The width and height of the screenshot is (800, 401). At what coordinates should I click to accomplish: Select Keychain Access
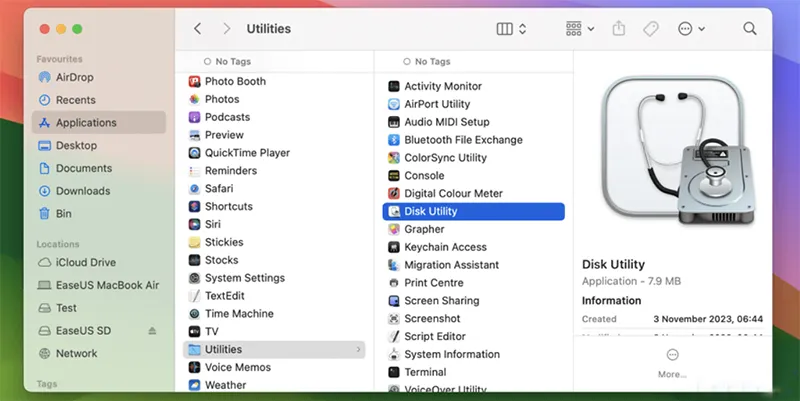tap(473, 247)
